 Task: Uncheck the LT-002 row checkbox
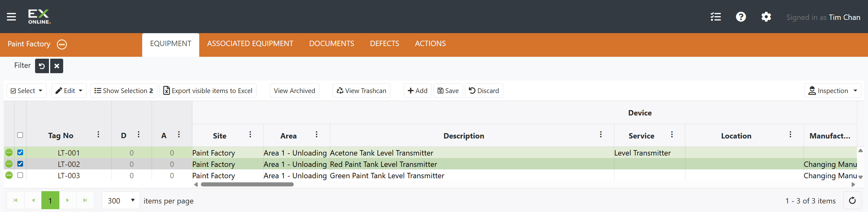(x=20, y=164)
